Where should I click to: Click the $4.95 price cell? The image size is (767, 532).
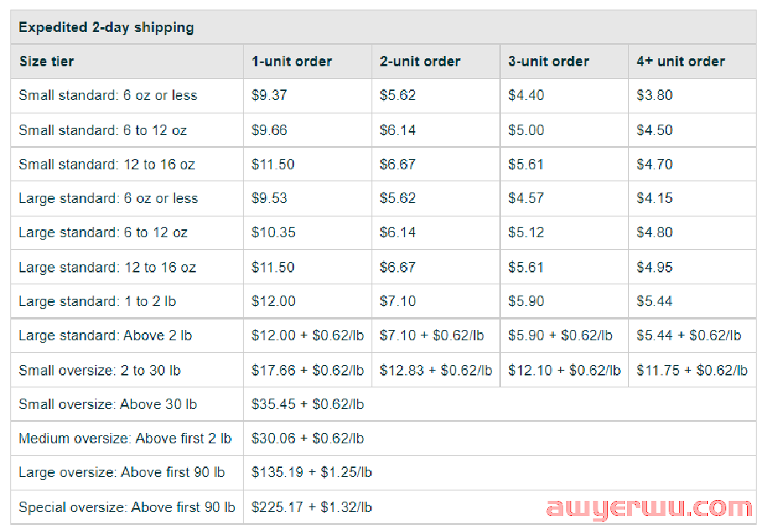tap(654, 267)
